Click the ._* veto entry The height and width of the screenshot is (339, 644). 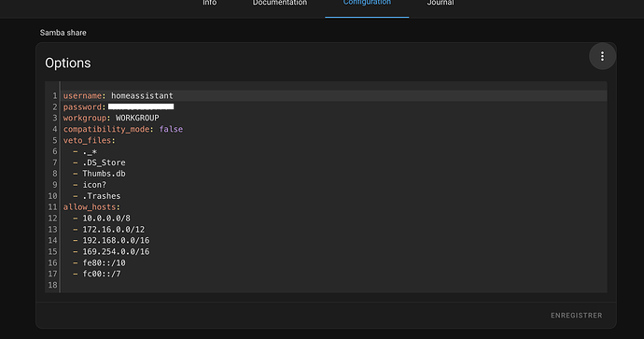(85, 151)
